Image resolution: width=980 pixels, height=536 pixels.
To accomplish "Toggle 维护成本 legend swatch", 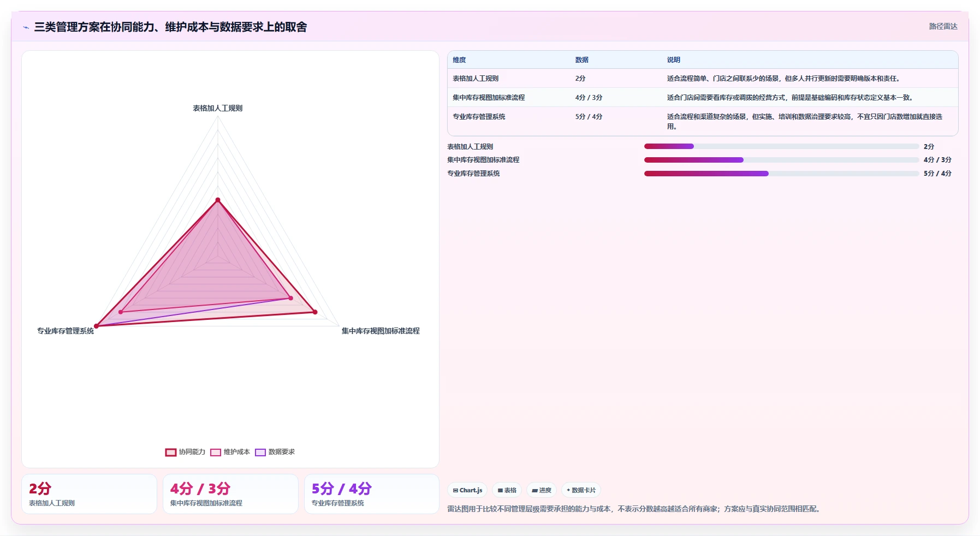I will coord(216,452).
